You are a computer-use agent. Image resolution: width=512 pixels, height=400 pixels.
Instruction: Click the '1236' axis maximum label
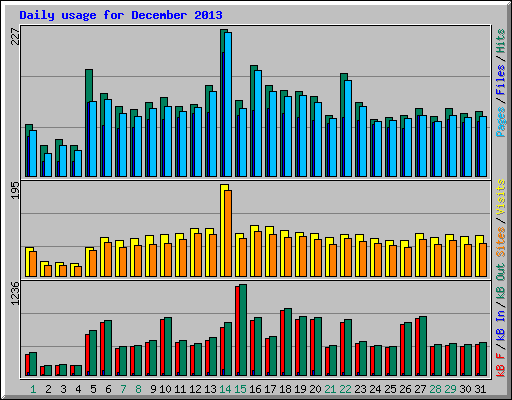click(x=15, y=293)
